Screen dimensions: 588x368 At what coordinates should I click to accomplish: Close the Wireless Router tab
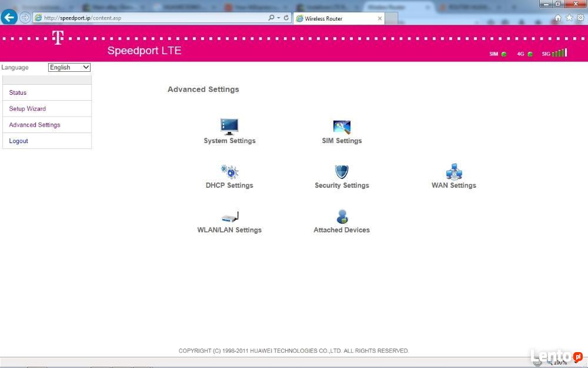click(x=380, y=18)
